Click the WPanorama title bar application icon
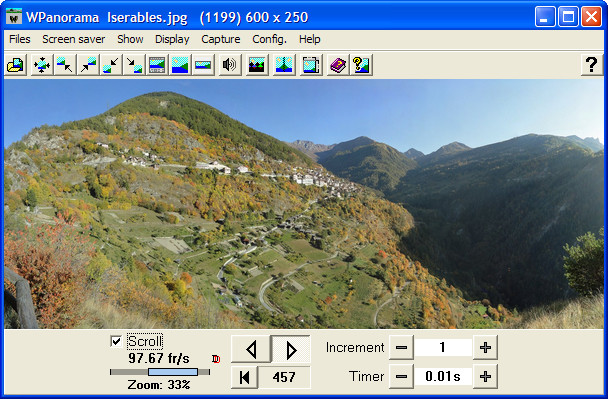The width and height of the screenshot is (608, 399). tap(14, 17)
